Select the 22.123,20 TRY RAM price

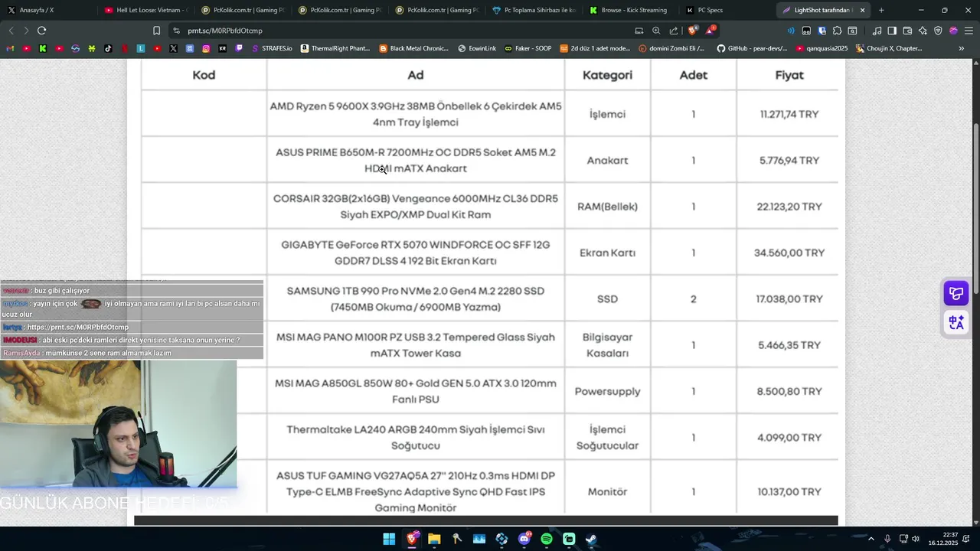[789, 207]
